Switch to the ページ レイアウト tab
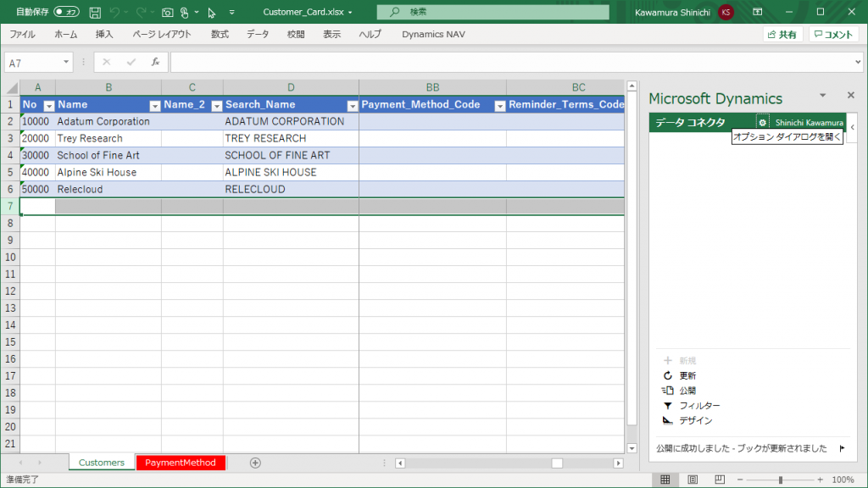This screenshot has height=488, width=868. click(162, 34)
